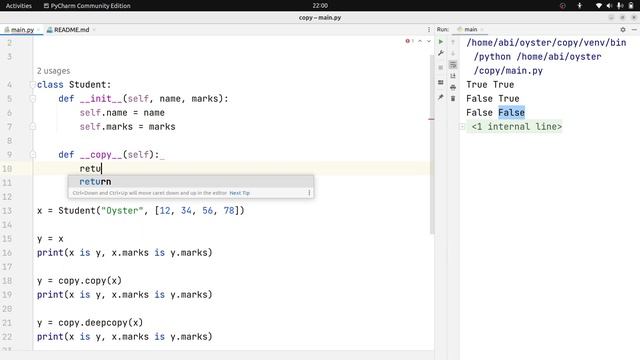Click the self.name = name line
The height and width of the screenshot is (360, 640).
(x=122, y=113)
